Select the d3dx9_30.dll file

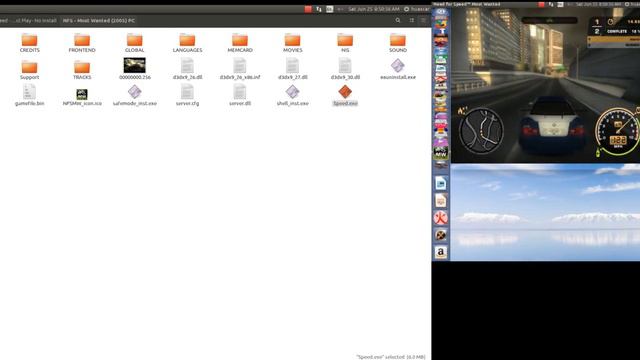tap(345, 69)
